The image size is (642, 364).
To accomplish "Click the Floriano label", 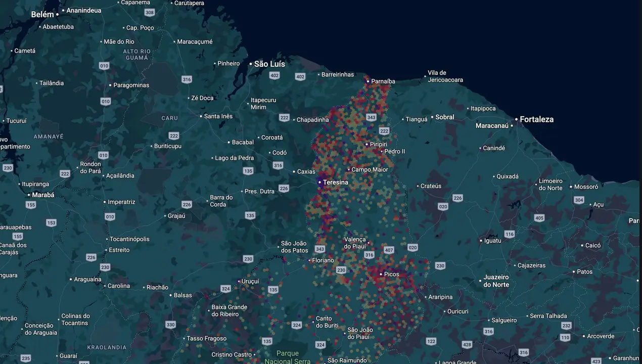I will click(323, 260).
